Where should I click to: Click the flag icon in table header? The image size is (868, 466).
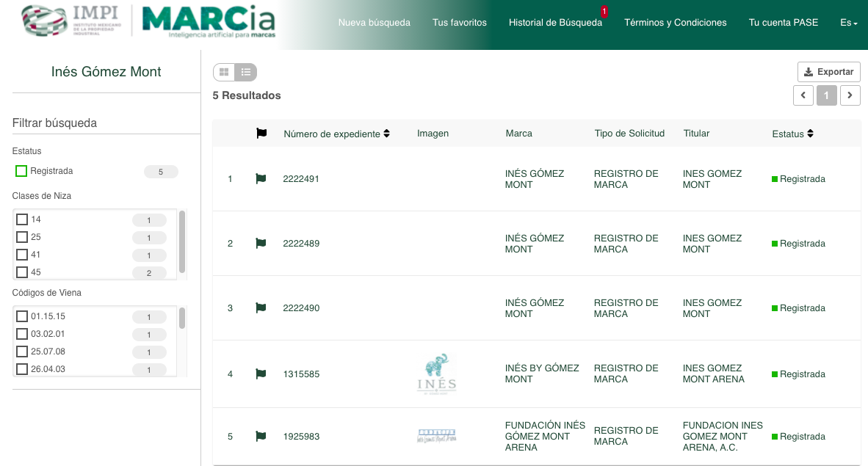(261, 134)
